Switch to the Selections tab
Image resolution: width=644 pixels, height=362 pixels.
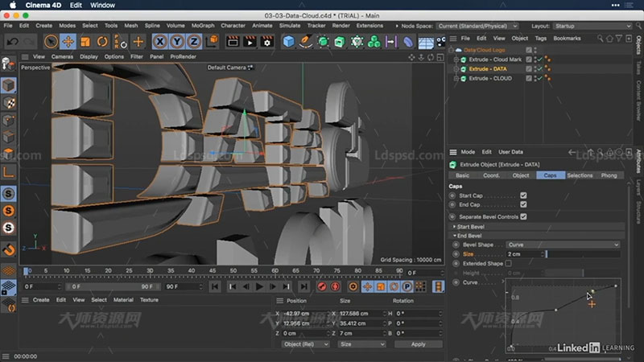point(580,175)
